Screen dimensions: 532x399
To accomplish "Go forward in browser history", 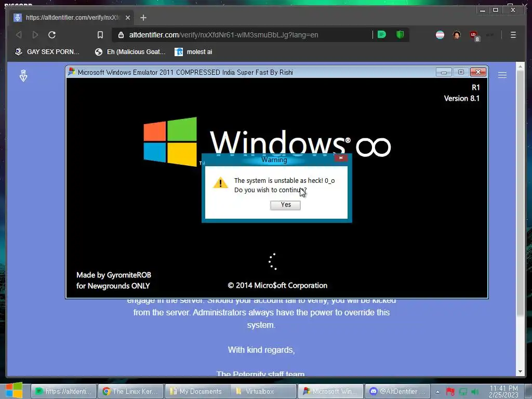I will (x=35, y=35).
